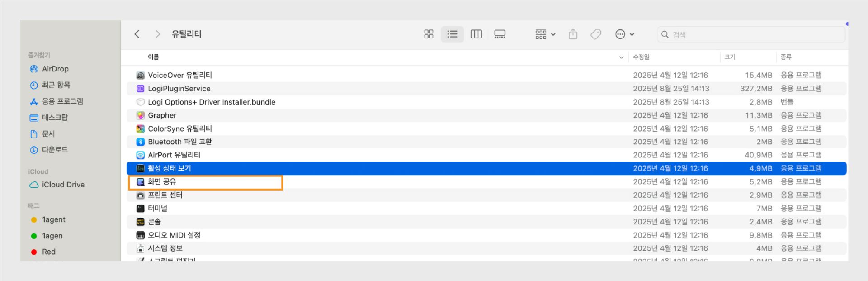Click the Share toolbar icon
The width and height of the screenshot is (868, 281).
[x=573, y=34]
